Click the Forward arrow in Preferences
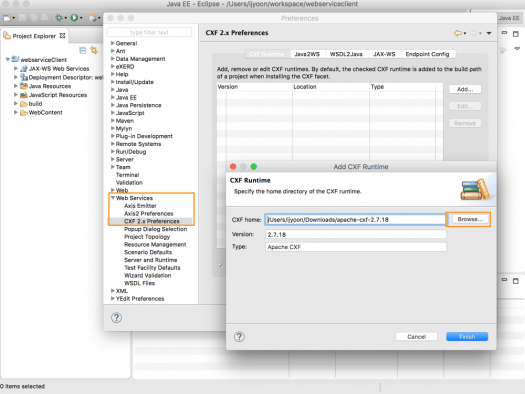Screen dimensions: 525x394 [473, 33]
